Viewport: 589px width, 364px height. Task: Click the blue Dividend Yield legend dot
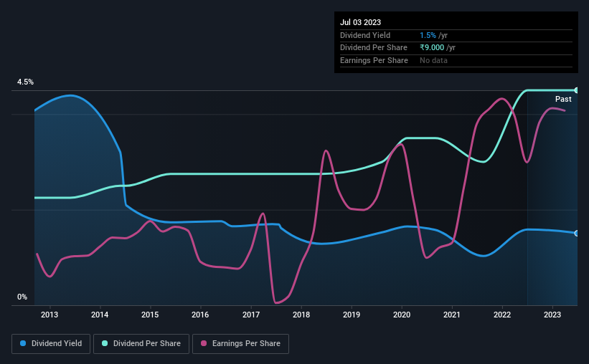click(23, 343)
